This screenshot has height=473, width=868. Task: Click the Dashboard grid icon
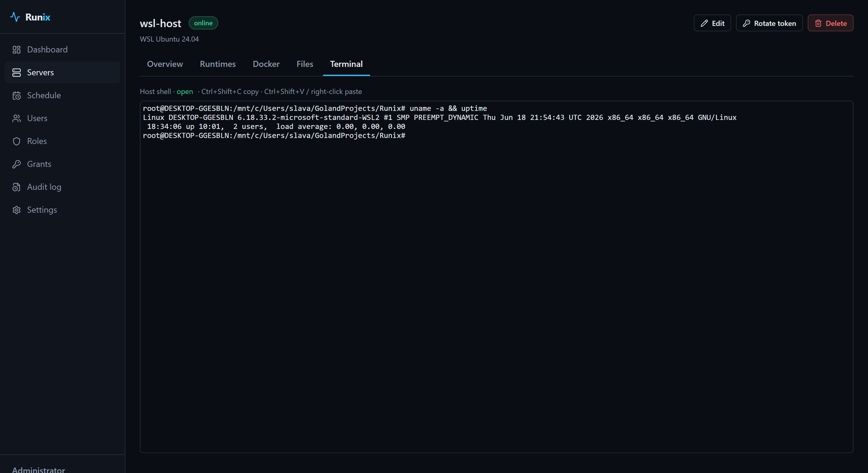(x=17, y=49)
